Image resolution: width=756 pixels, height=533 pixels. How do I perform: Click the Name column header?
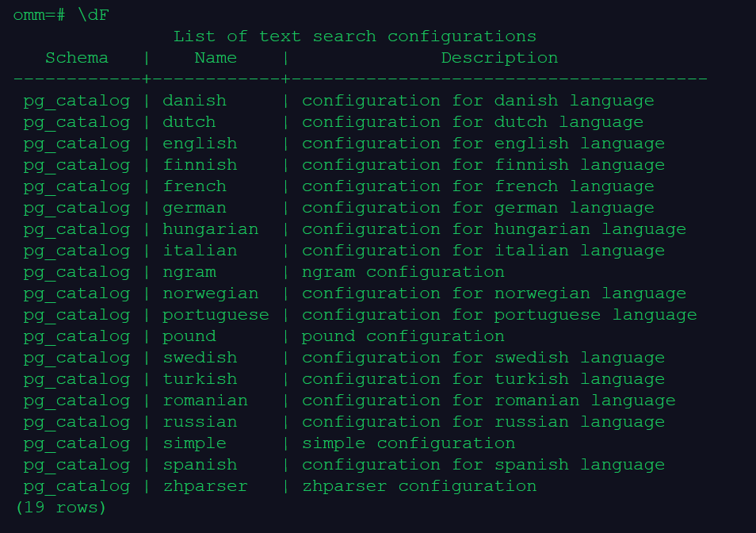click(x=216, y=58)
